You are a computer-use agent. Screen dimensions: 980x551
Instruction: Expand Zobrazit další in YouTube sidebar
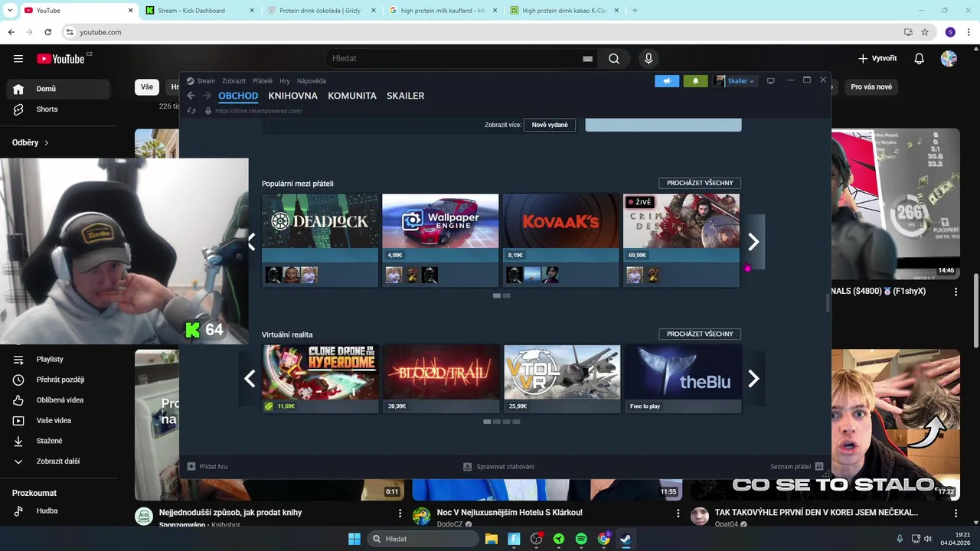58,461
